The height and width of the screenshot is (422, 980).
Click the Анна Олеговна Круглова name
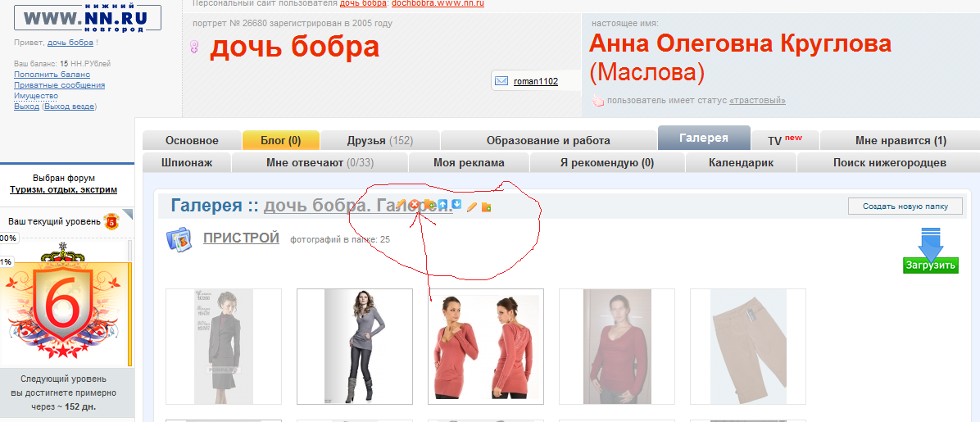(740, 43)
